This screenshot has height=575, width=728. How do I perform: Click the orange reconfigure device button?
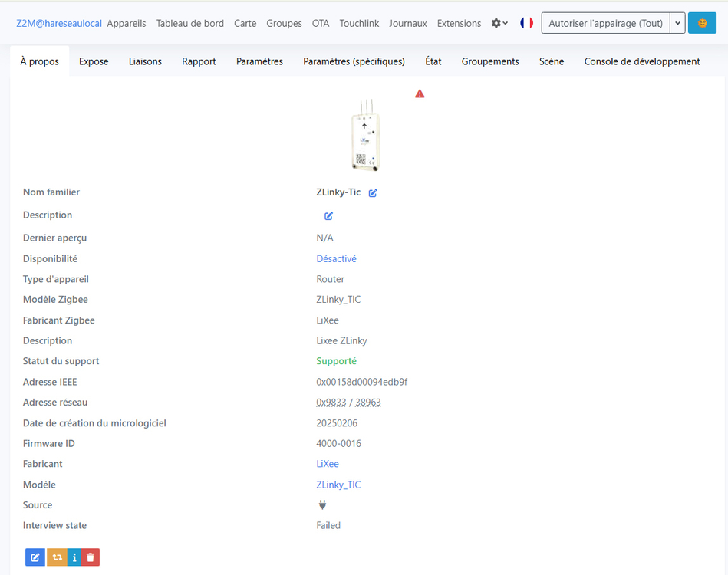tap(57, 557)
